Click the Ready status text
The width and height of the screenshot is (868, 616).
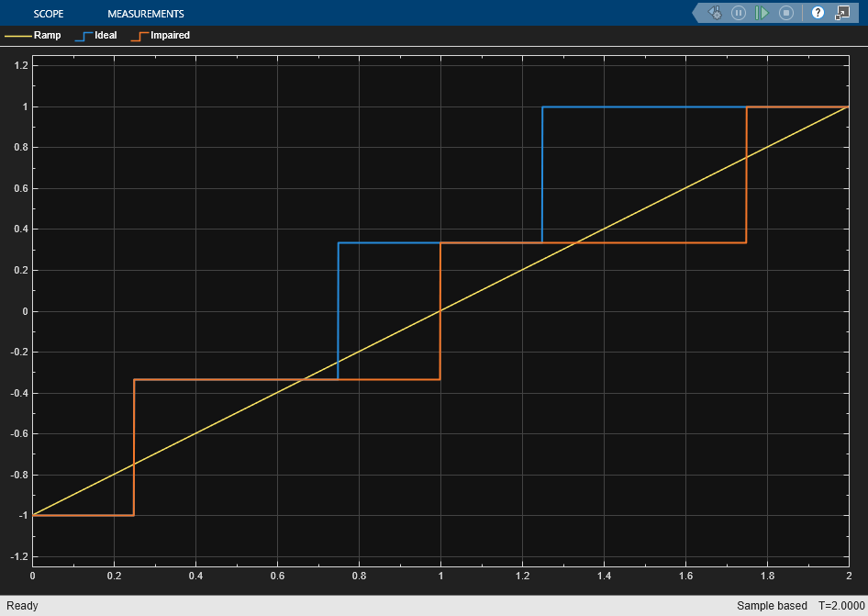pos(22,606)
